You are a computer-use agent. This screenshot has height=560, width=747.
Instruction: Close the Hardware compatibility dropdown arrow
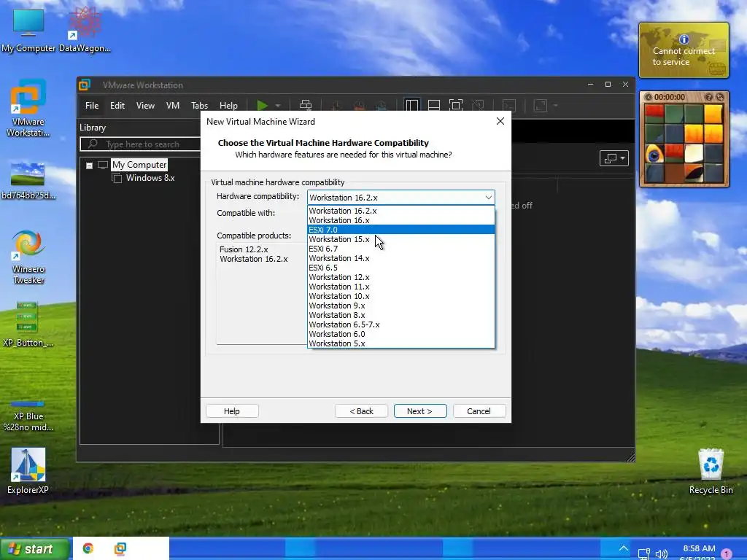pyautogui.click(x=488, y=197)
